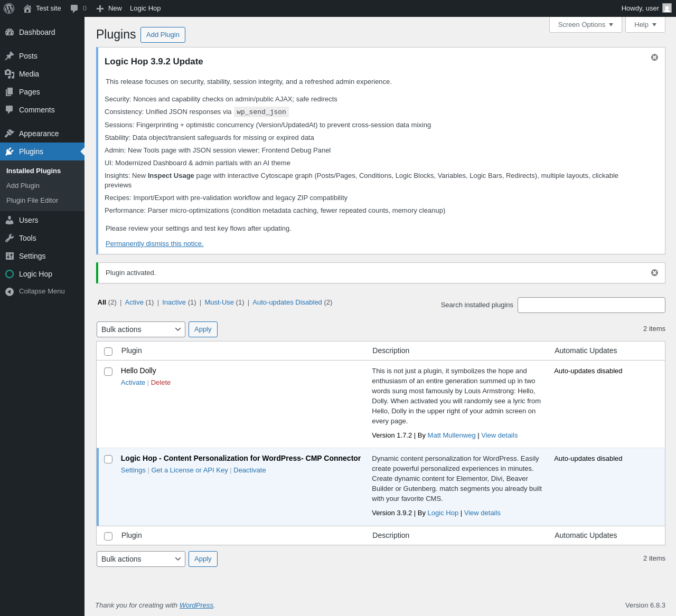Click the Tools wrench icon
Image resolution: width=676 pixels, height=616 pixels.
pos(10,238)
